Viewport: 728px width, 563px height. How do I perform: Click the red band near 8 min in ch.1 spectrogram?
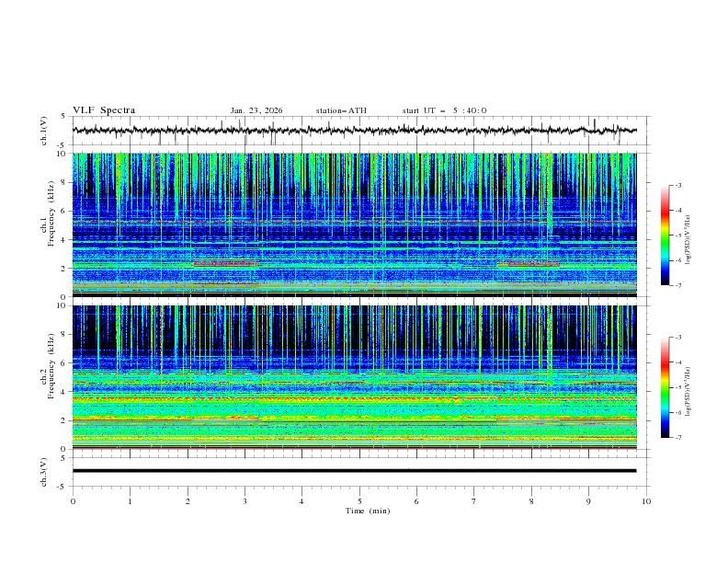coord(528,264)
